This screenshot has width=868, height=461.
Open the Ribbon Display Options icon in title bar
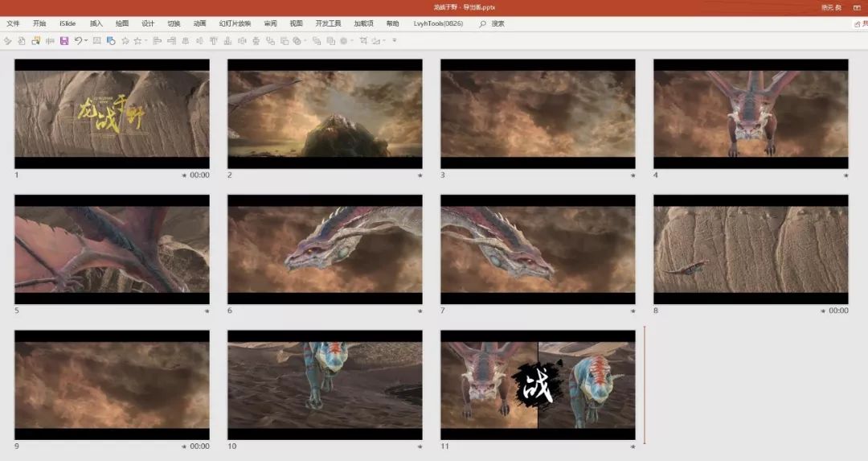tap(857, 7)
